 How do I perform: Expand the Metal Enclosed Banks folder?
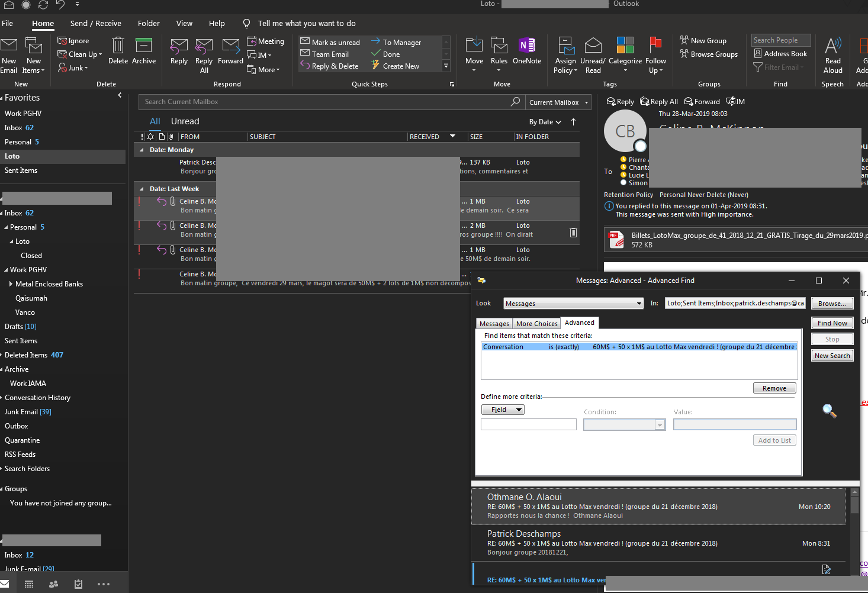[x=11, y=284]
